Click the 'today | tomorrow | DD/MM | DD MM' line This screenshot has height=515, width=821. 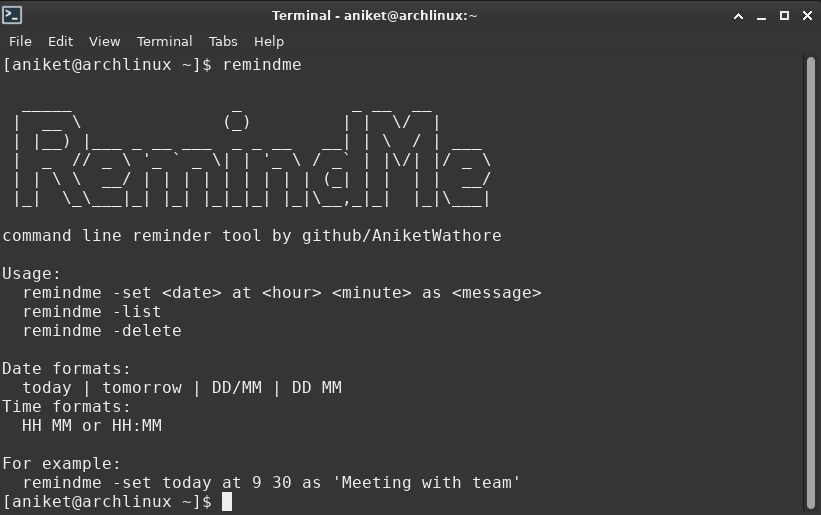pyautogui.click(x=182, y=388)
